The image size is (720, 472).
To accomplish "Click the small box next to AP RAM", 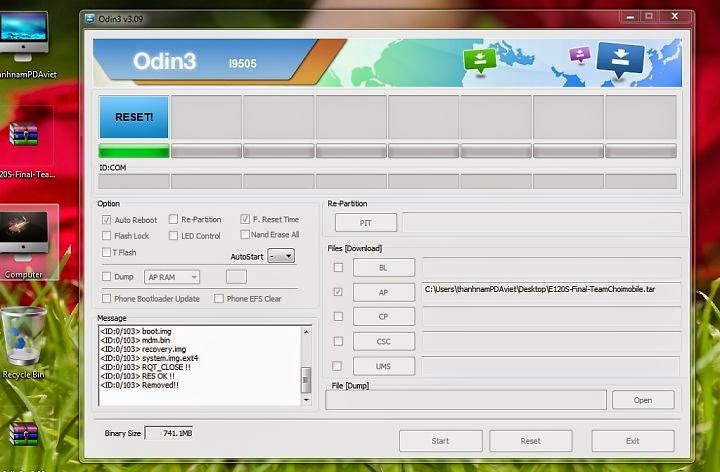I will 236,276.
